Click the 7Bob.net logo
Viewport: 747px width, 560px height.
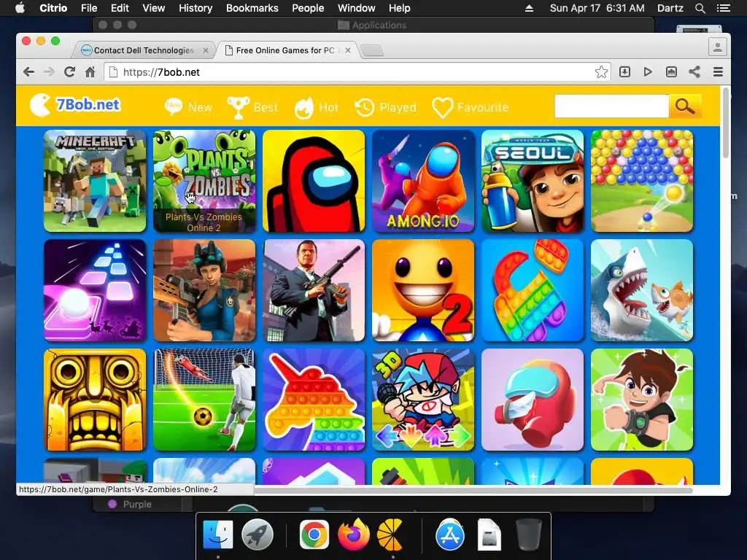pyautogui.click(x=75, y=105)
